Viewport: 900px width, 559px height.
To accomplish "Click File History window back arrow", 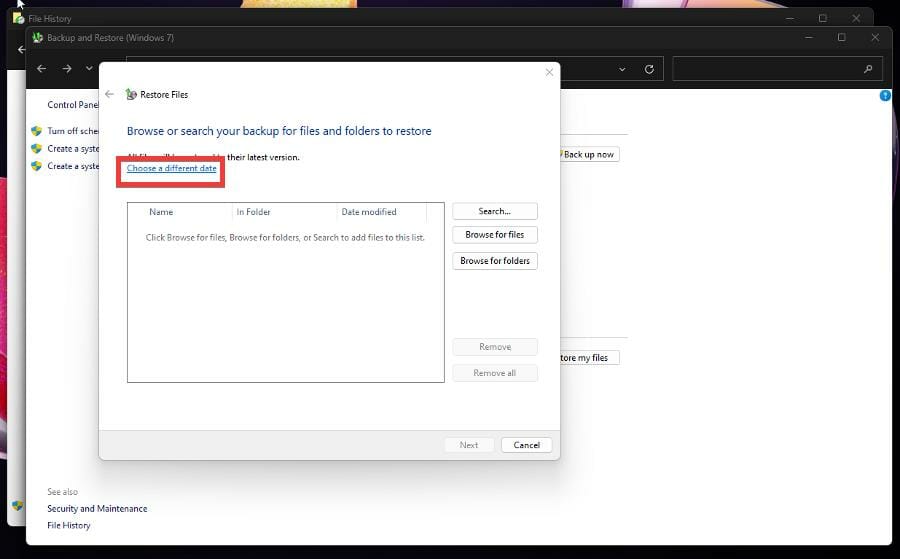I will point(21,50).
